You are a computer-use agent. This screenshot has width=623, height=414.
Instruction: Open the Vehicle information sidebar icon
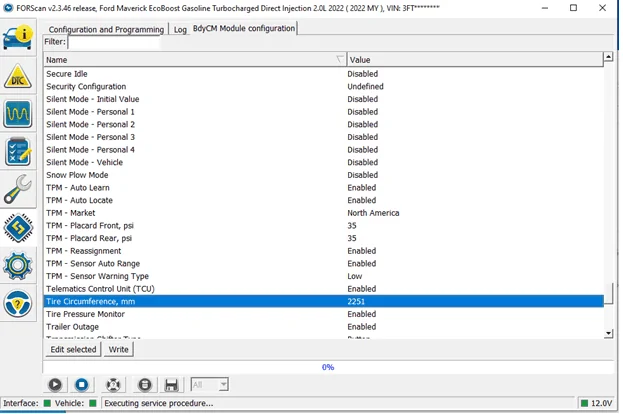click(x=18, y=37)
